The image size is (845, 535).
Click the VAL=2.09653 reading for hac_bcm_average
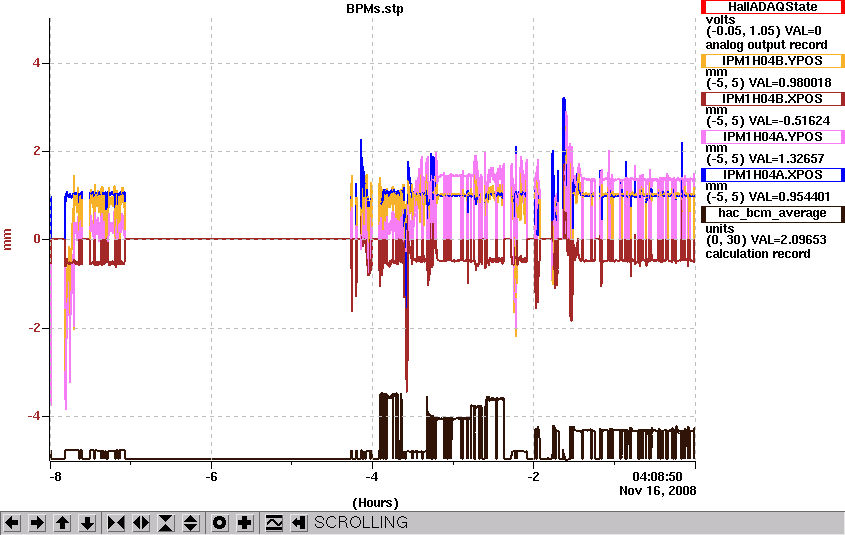click(x=787, y=240)
